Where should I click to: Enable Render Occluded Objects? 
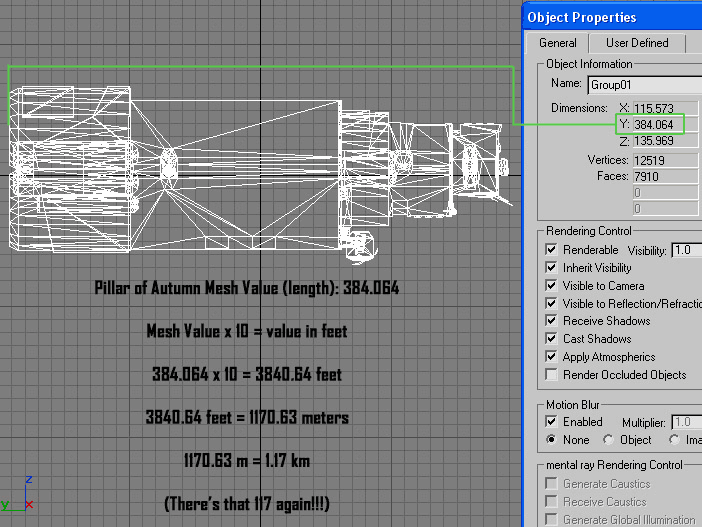click(x=552, y=375)
